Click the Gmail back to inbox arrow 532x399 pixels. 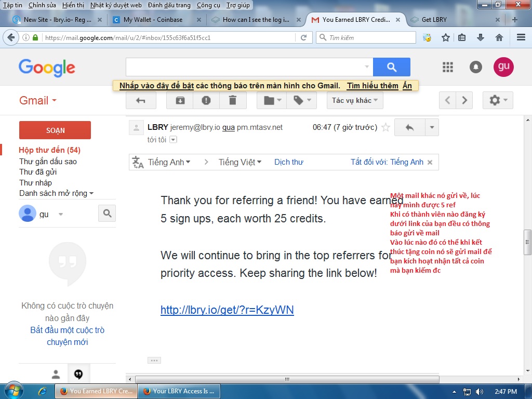tap(141, 100)
